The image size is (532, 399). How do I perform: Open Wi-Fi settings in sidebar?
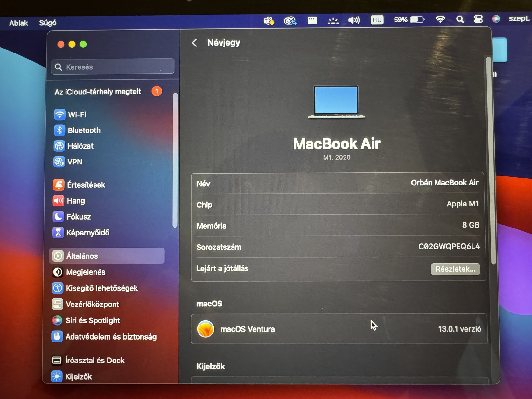[x=70, y=115]
